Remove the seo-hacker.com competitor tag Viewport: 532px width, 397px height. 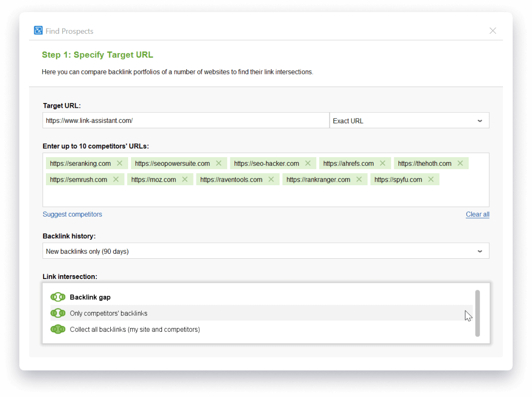pyautogui.click(x=308, y=163)
